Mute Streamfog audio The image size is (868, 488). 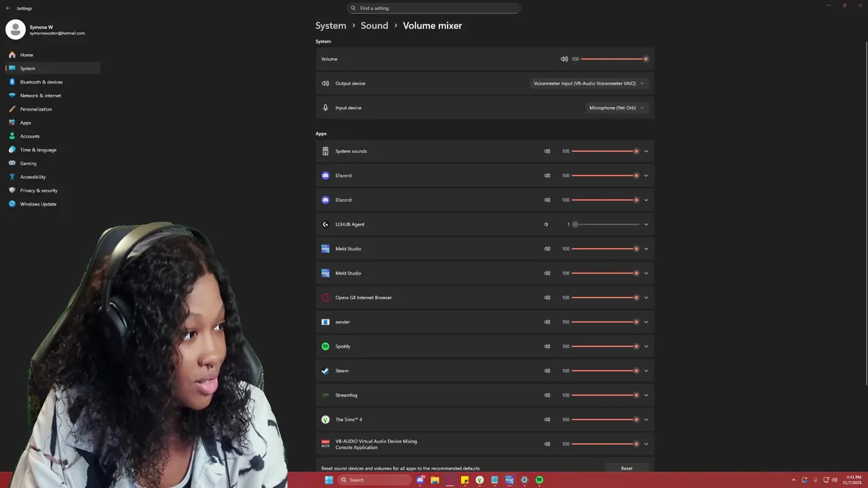tap(547, 395)
